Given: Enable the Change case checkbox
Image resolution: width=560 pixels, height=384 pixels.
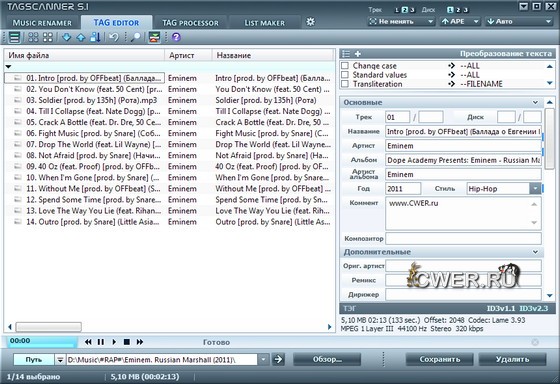Looking at the screenshot, I should (x=345, y=66).
